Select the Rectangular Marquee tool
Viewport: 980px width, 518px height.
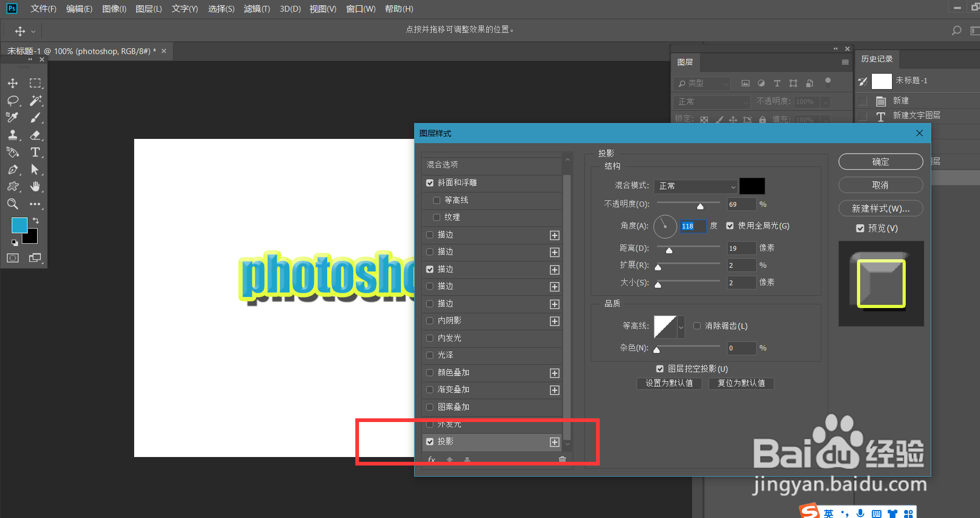(35, 83)
